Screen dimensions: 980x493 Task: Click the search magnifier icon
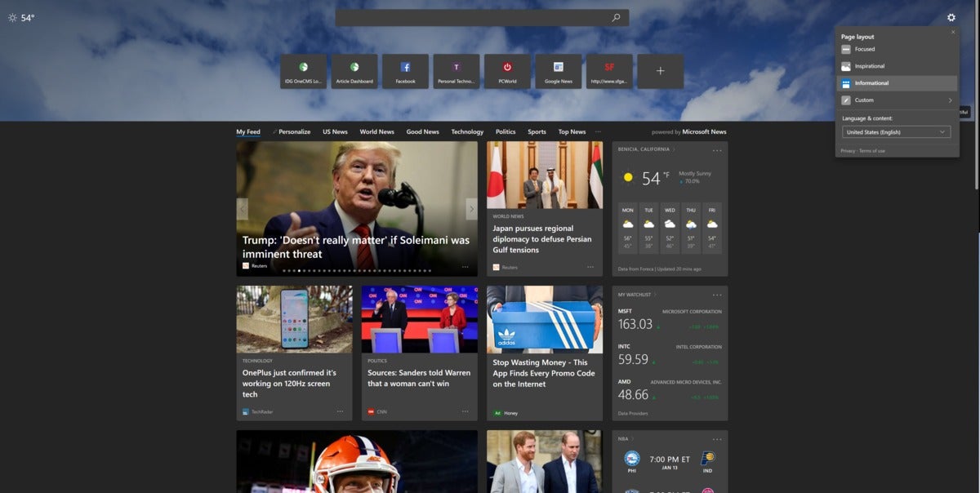tap(617, 17)
